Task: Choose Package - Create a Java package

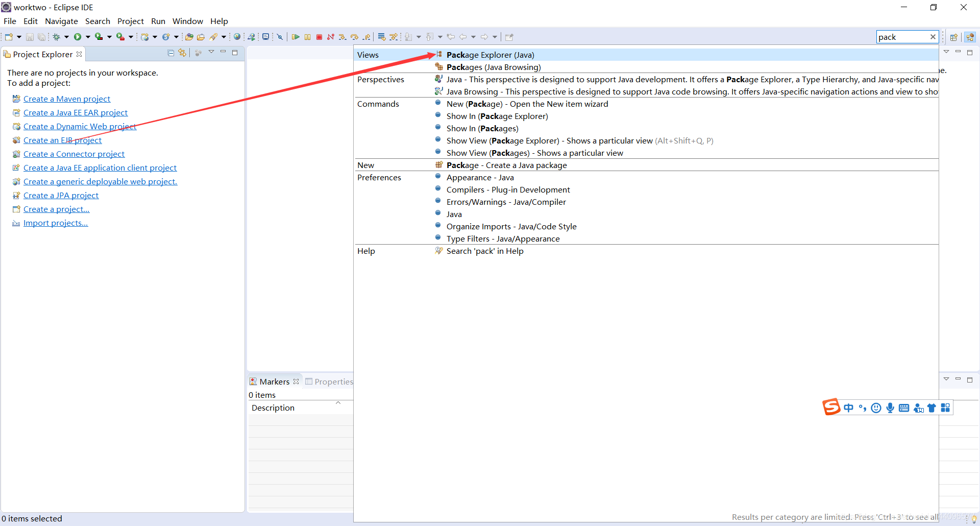Action: point(646,165)
